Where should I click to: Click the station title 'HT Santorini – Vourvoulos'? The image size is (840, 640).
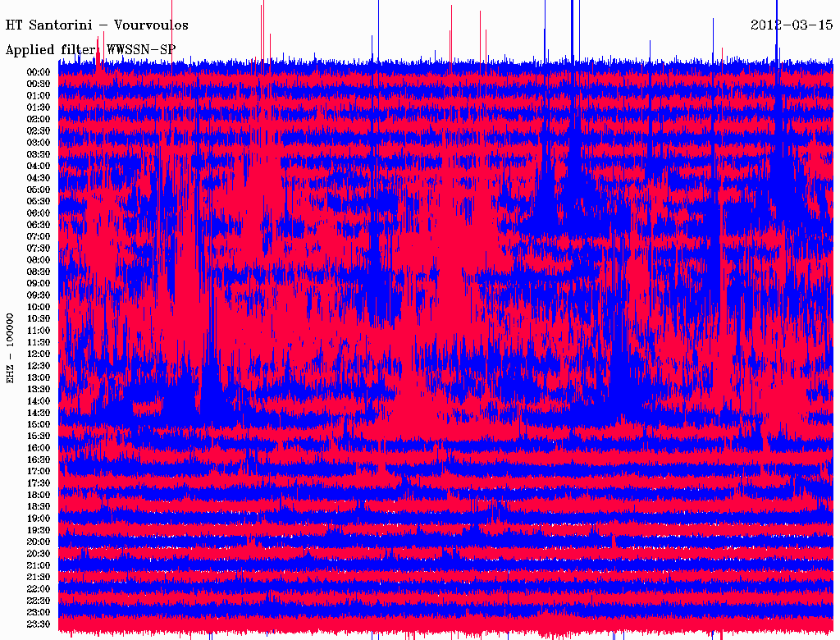pos(97,25)
